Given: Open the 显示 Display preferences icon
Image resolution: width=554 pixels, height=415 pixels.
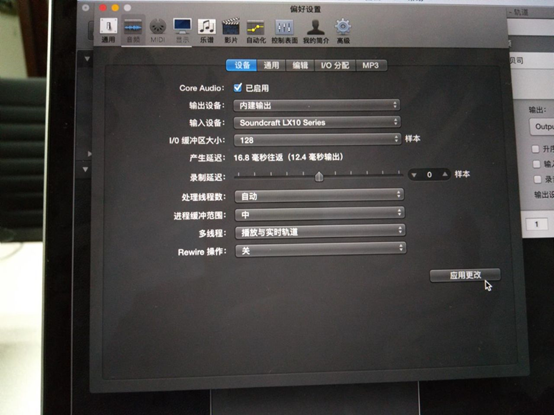Looking at the screenshot, I should (182, 30).
